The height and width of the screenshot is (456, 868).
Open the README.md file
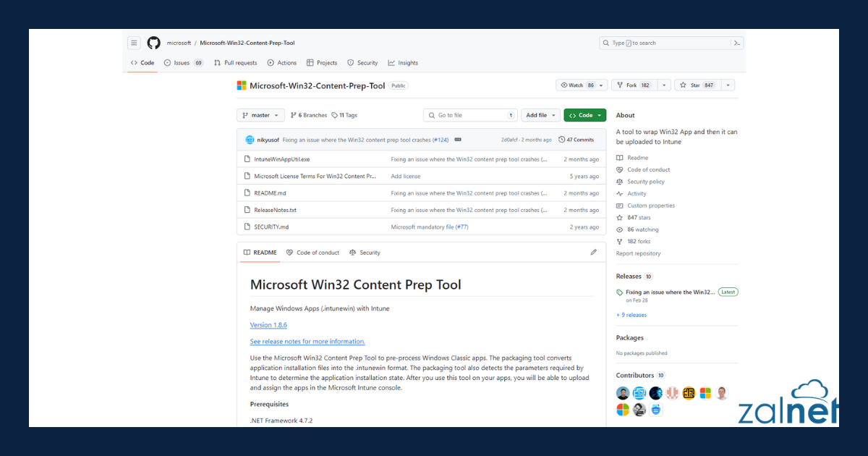270,193
